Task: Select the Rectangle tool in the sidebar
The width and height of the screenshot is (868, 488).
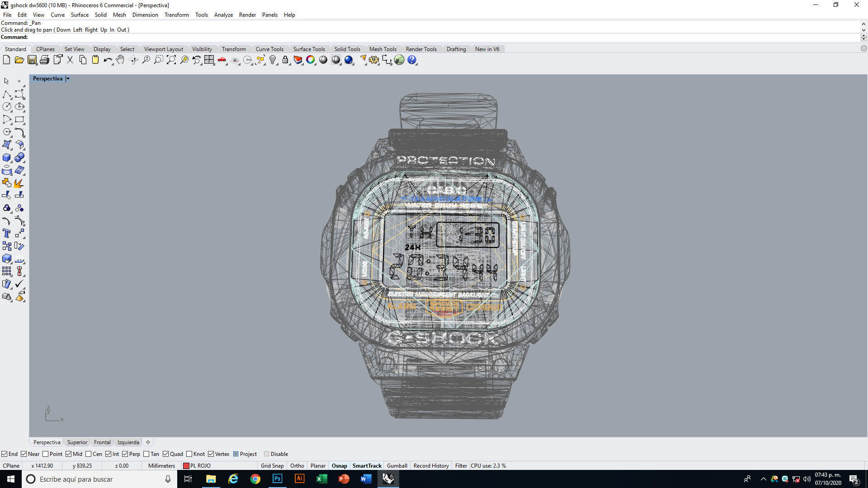Action: 19,120
